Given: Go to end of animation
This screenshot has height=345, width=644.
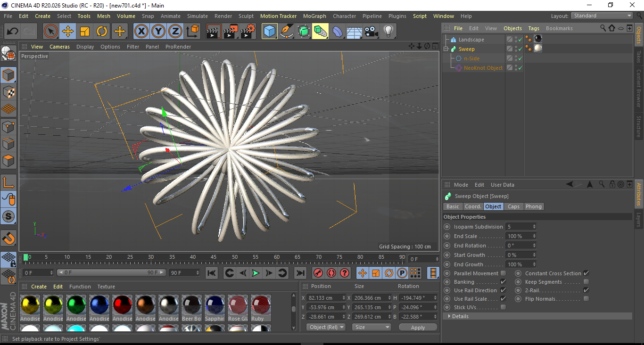Looking at the screenshot, I should pos(300,273).
